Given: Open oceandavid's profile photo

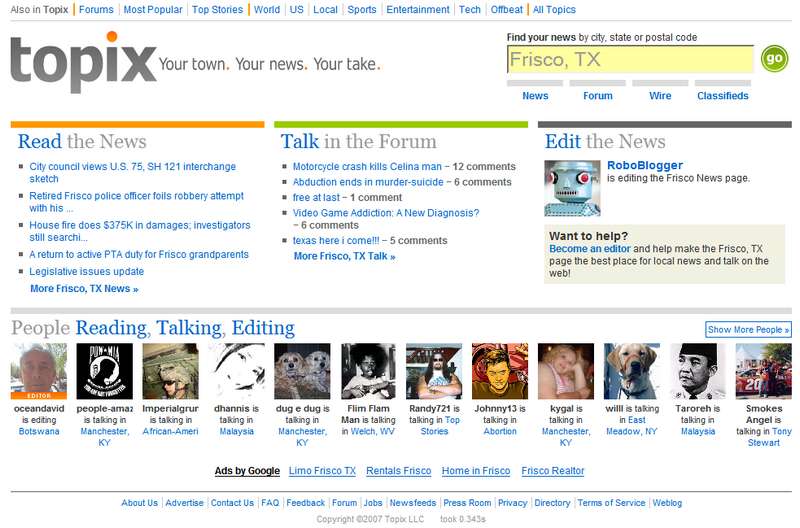Looking at the screenshot, I should coord(39,371).
